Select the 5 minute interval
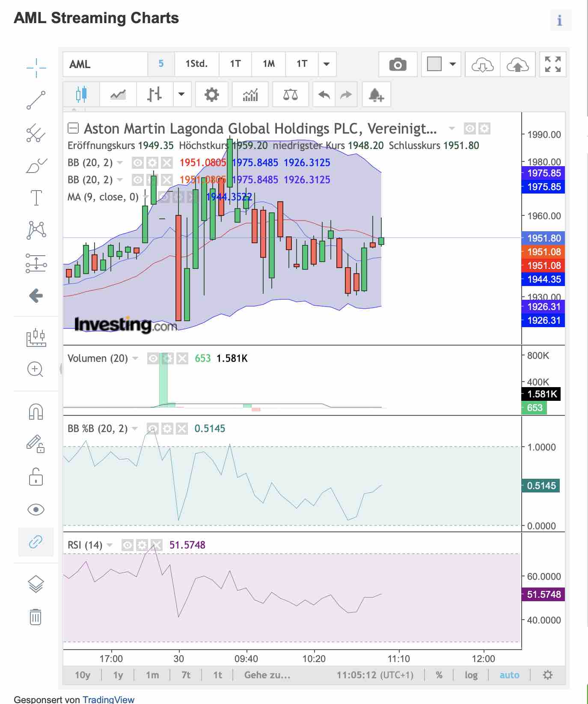 161,64
